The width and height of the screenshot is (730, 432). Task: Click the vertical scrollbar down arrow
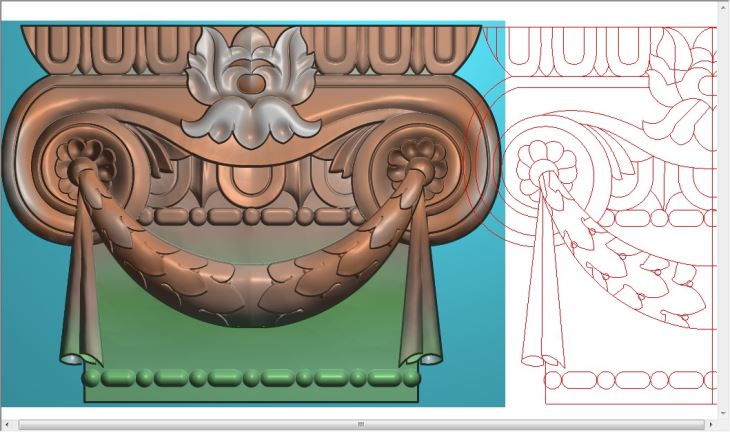click(x=723, y=410)
